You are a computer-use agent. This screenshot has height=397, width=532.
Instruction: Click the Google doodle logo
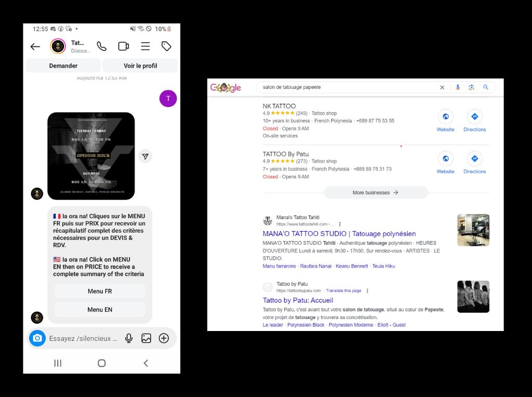tap(225, 88)
